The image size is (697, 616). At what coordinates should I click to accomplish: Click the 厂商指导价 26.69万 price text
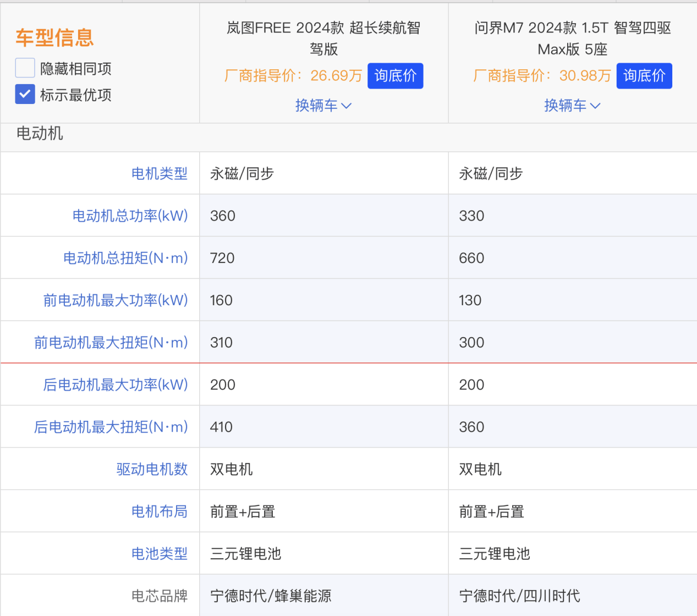293,76
